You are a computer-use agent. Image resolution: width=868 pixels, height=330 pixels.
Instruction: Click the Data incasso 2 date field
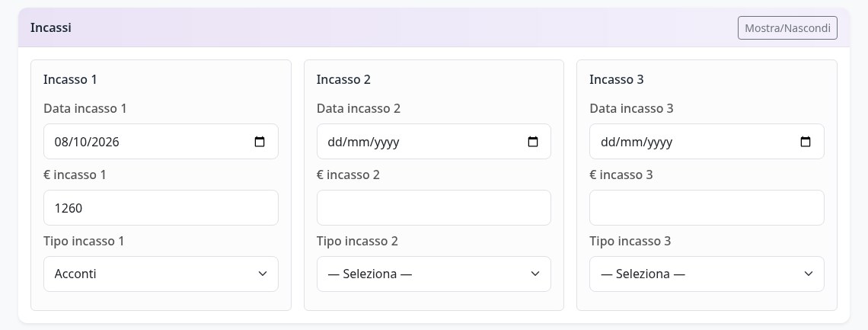coord(433,141)
